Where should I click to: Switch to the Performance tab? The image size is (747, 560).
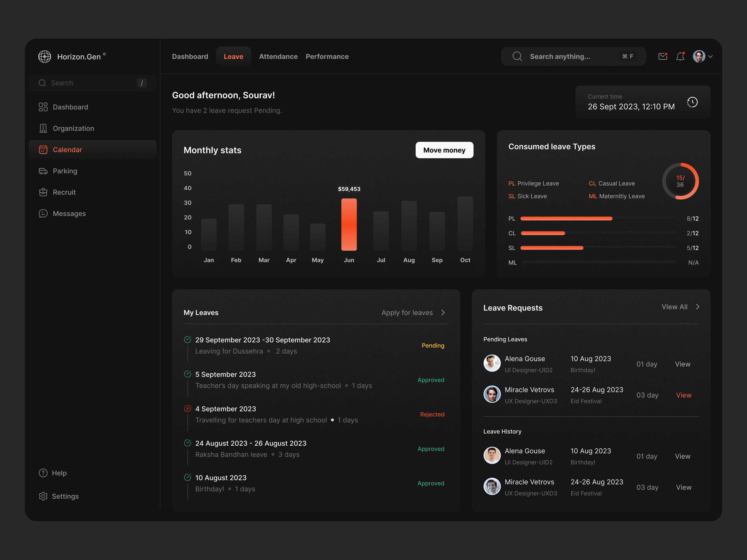[327, 56]
